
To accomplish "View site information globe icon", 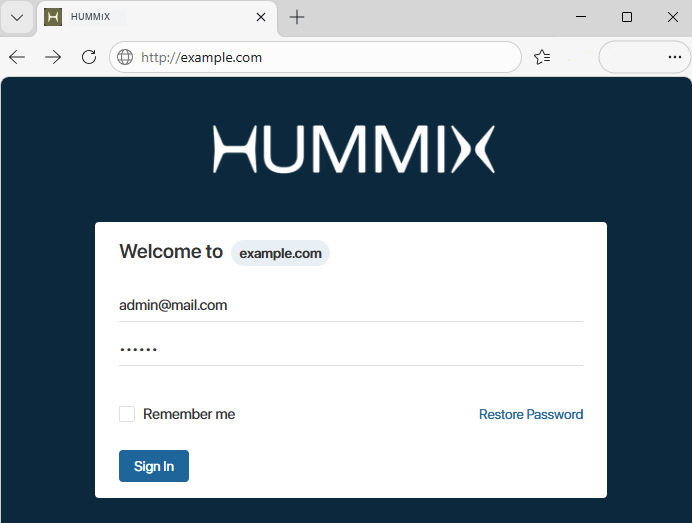I will pyautogui.click(x=125, y=57).
